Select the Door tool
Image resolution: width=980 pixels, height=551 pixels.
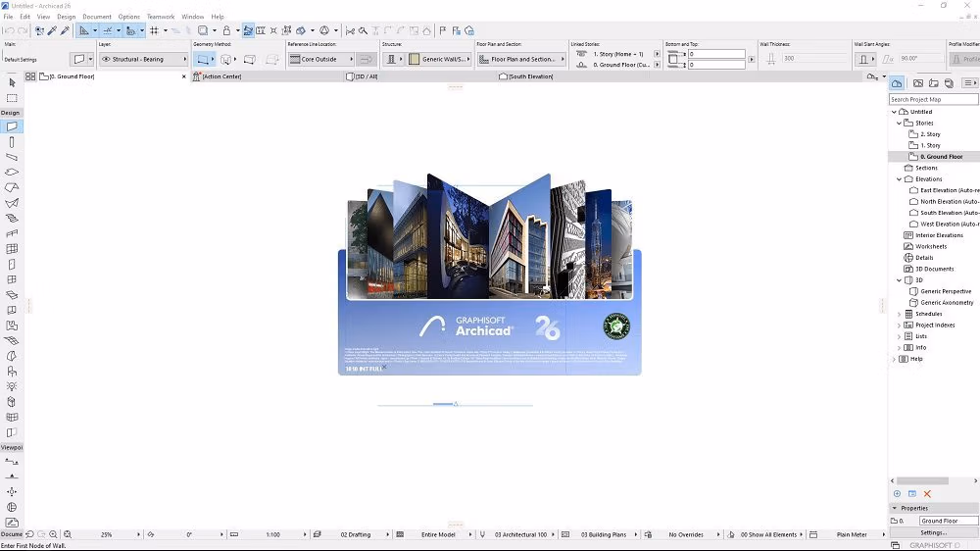[x=12, y=264]
